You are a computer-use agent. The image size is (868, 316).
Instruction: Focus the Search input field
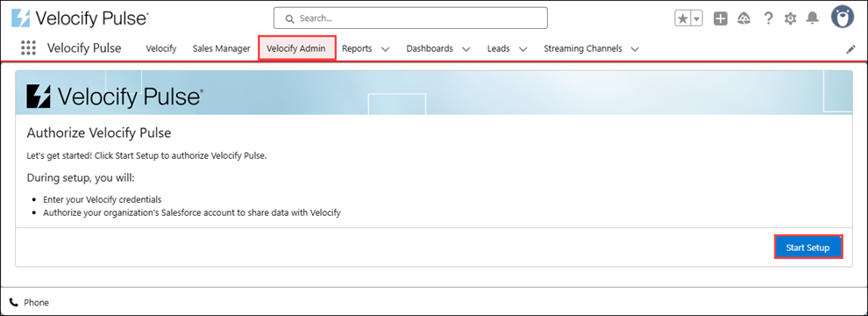410,18
